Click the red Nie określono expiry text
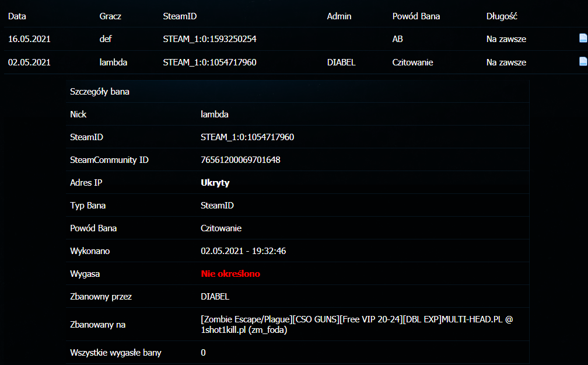Screen dimensions: 588x365 point(230,274)
